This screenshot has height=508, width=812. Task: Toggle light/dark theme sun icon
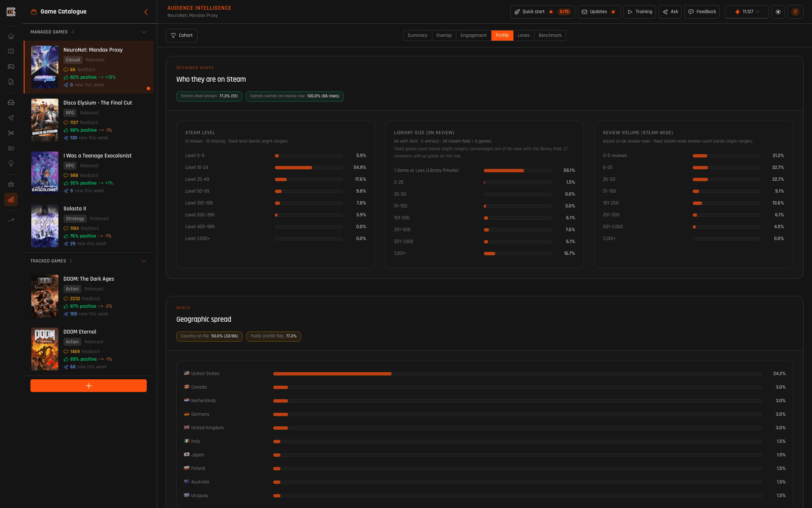(778, 12)
